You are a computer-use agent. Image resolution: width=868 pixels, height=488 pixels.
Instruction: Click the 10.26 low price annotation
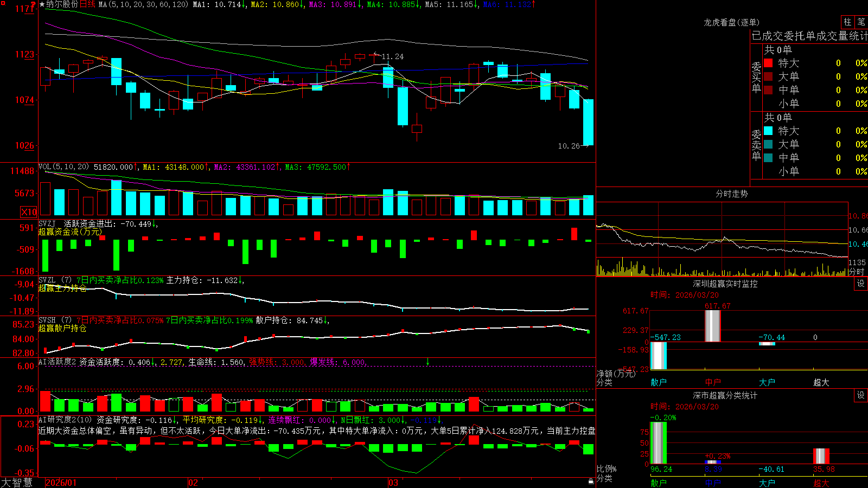[x=569, y=146]
